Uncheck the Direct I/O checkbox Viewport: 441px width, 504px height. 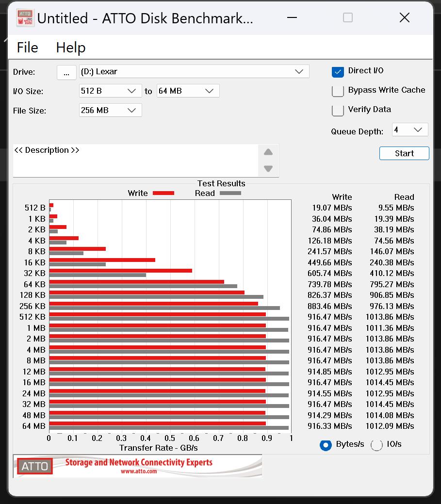click(338, 72)
